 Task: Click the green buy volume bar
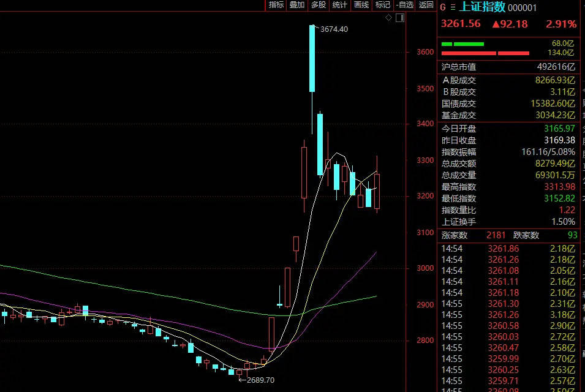pos(462,43)
